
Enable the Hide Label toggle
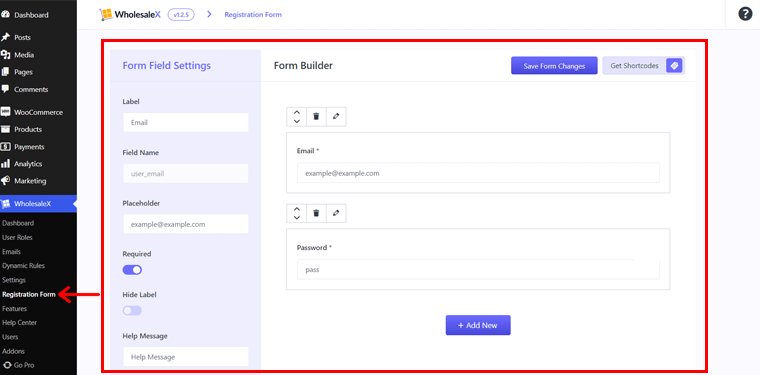tap(132, 311)
